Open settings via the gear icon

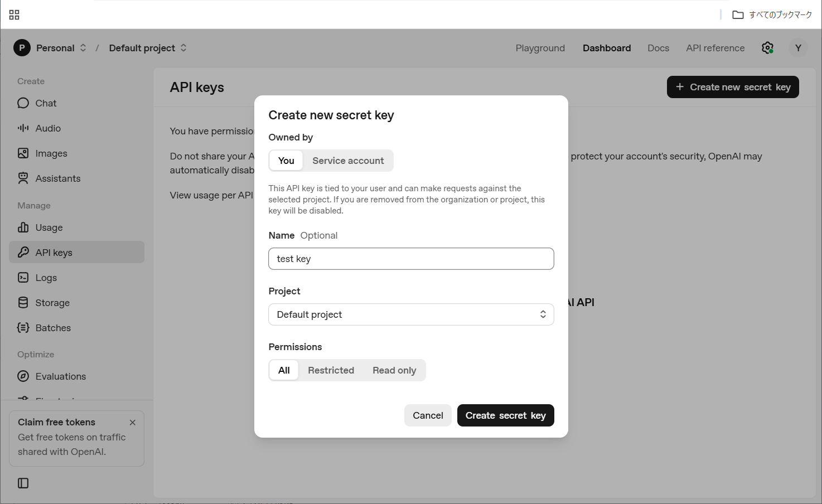point(767,48)
